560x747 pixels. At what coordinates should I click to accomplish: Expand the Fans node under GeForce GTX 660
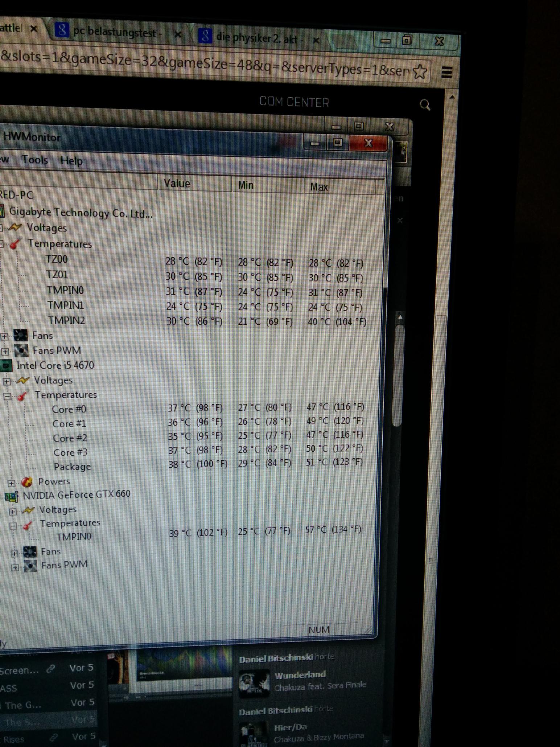point(14,553)
